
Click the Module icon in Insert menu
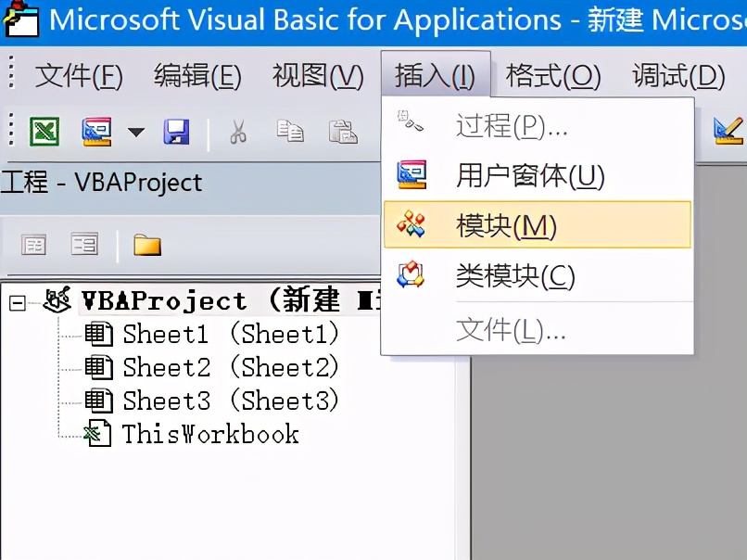411,224
